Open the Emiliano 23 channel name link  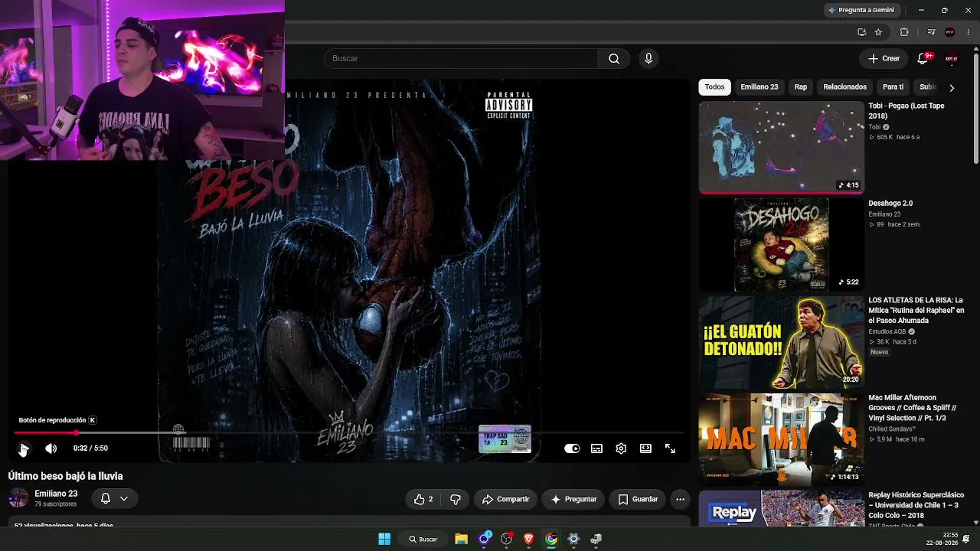pyautogui.click(x=56, y=494)
